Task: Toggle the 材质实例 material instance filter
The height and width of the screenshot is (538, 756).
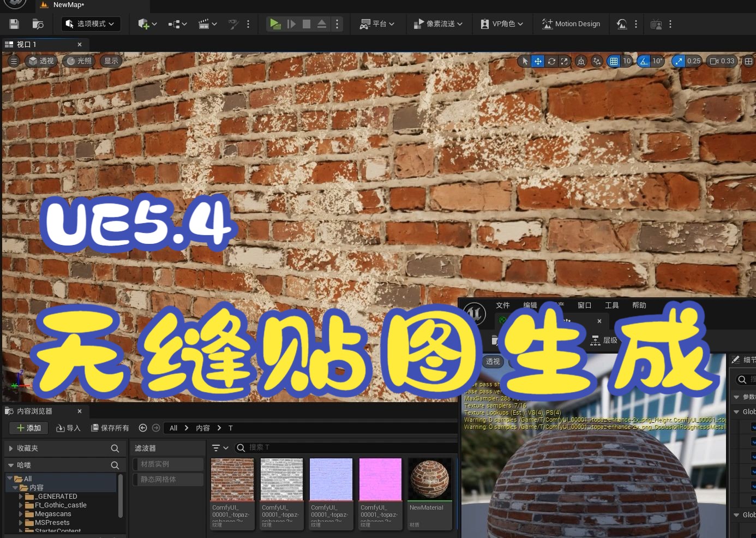Action: point(169,464)
